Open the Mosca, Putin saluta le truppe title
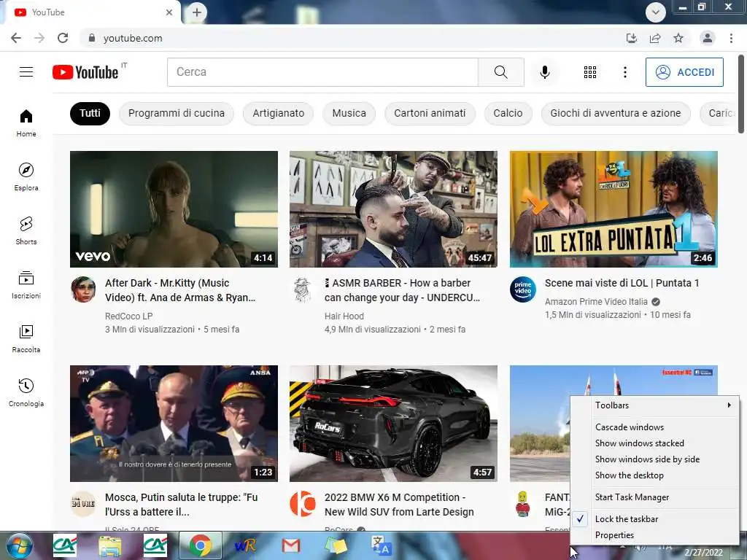 (x=182, y=505)
